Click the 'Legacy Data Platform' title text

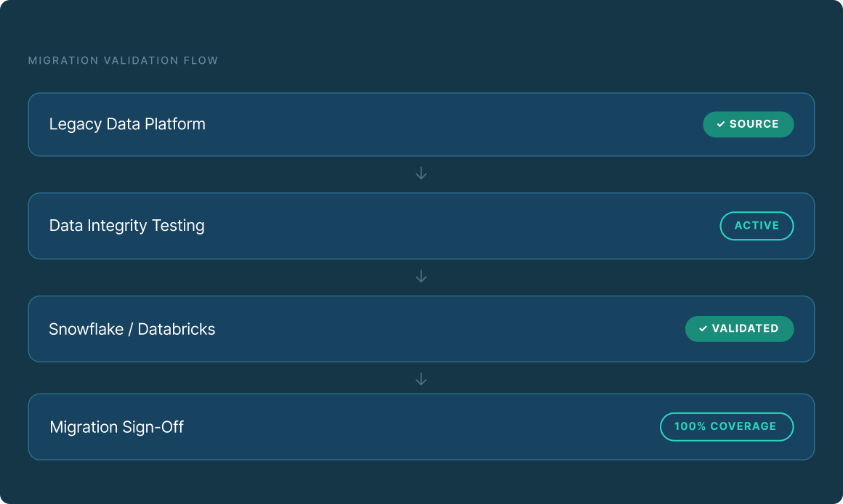click(x=127, y=124)
